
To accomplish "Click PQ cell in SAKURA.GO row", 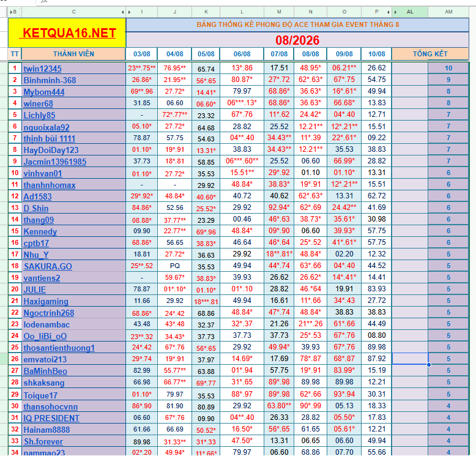I will pos(175,266).
